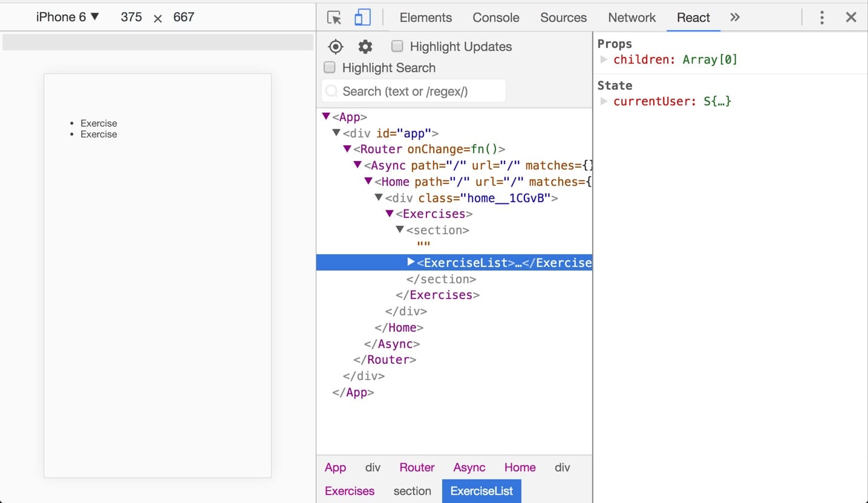Viewport: 868px width, 503px height.
Task: Expand the currentUser state object
Action: point(604,101)
